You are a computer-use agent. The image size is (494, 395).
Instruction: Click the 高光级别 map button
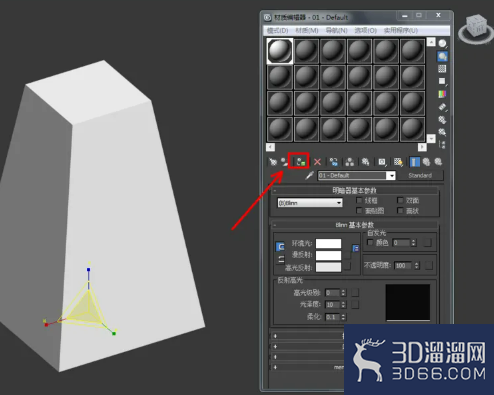pos(355,293)
